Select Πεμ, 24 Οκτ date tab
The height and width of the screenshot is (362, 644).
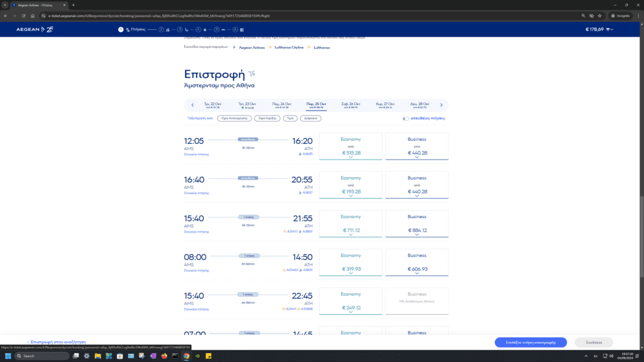[282, 105]
